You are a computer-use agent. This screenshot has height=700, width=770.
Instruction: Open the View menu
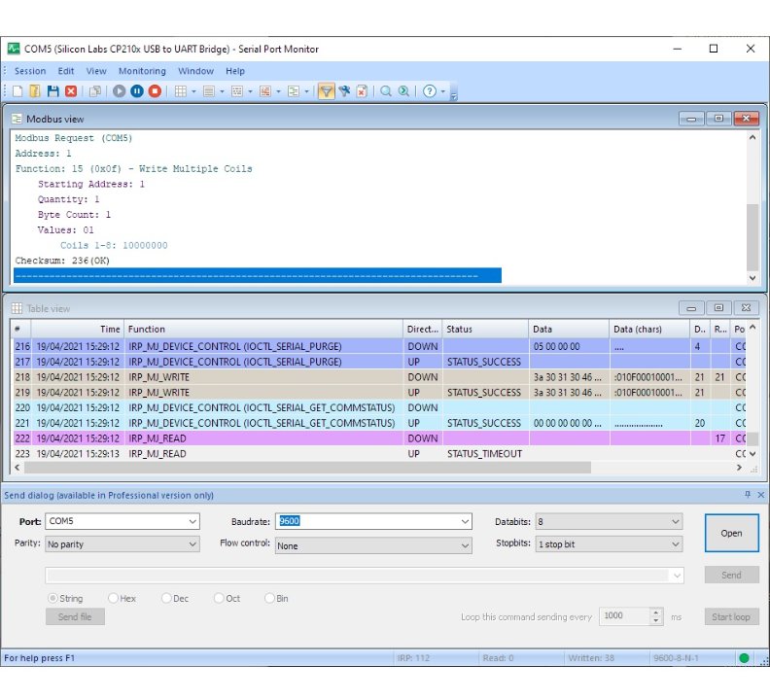coord(96,71)
